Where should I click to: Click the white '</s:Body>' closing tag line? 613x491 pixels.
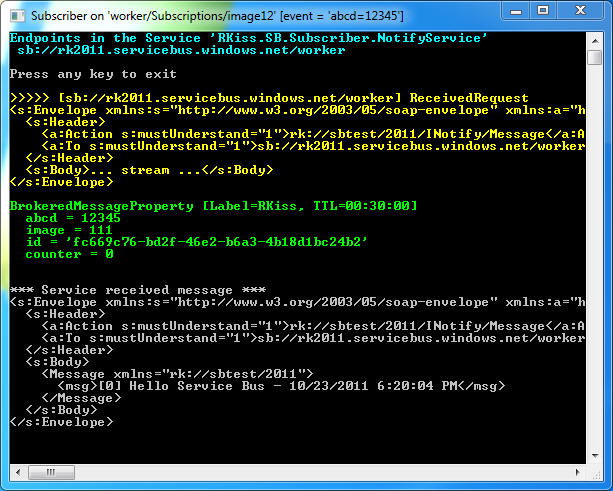[61, 410]
